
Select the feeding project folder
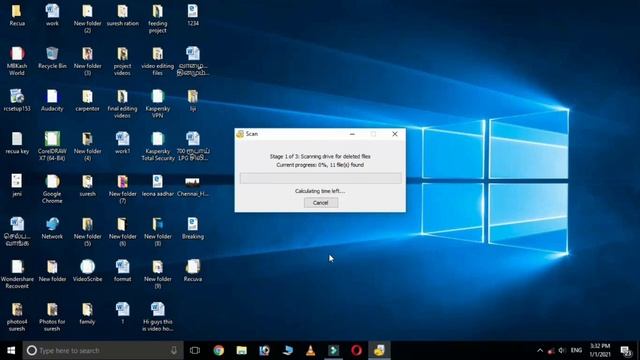pos(158,18)
